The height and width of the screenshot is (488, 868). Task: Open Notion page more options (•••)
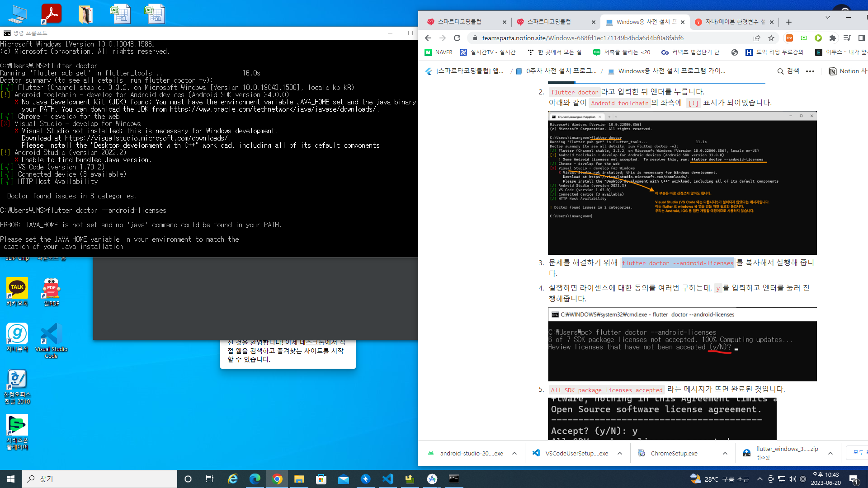coord(810,71)
